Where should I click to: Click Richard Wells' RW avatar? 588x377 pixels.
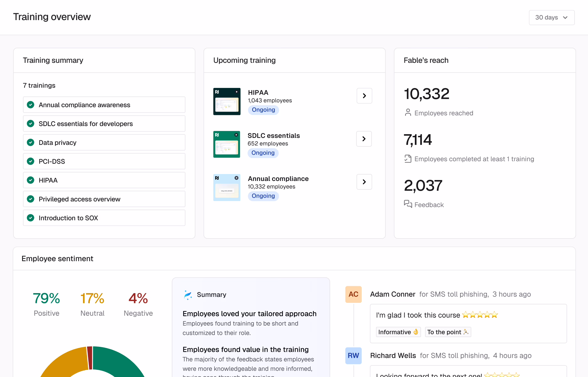click(353, 356)
